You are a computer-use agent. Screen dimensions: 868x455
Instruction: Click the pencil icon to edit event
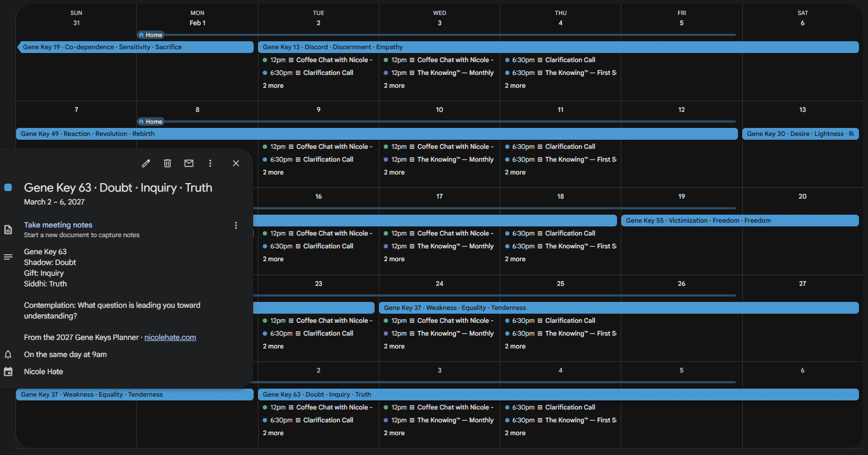146,163
